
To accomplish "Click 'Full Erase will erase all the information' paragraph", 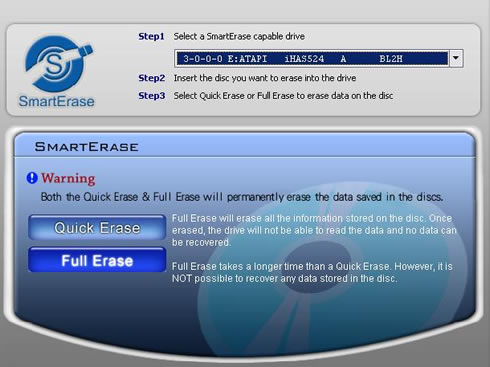I will (314, 230).
